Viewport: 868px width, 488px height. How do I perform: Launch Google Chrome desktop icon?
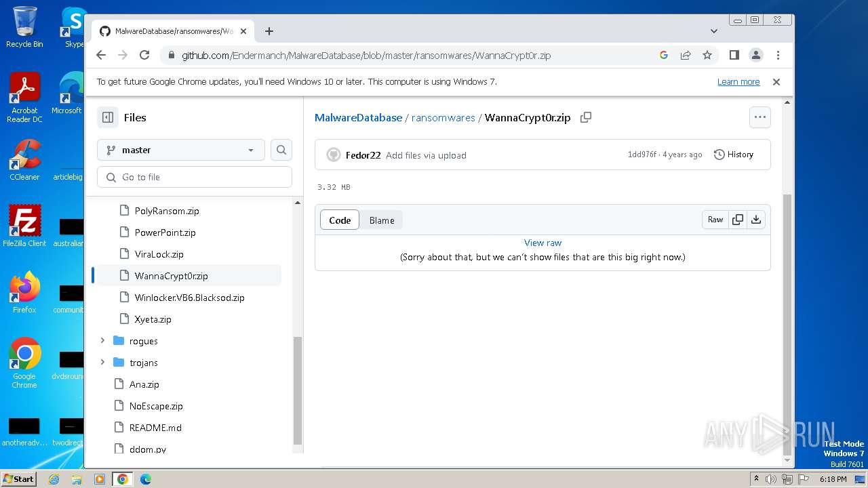point(24,363)
